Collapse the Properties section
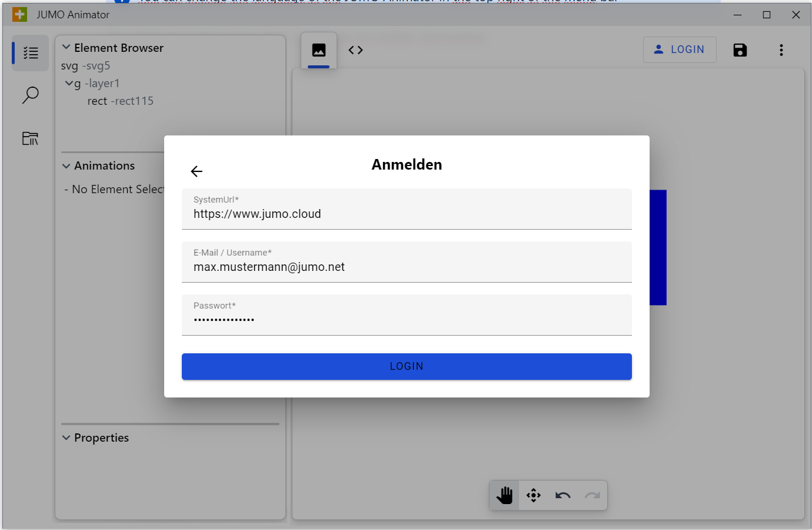The width and height of the screenshot is (812, 530). pos(66,438)
